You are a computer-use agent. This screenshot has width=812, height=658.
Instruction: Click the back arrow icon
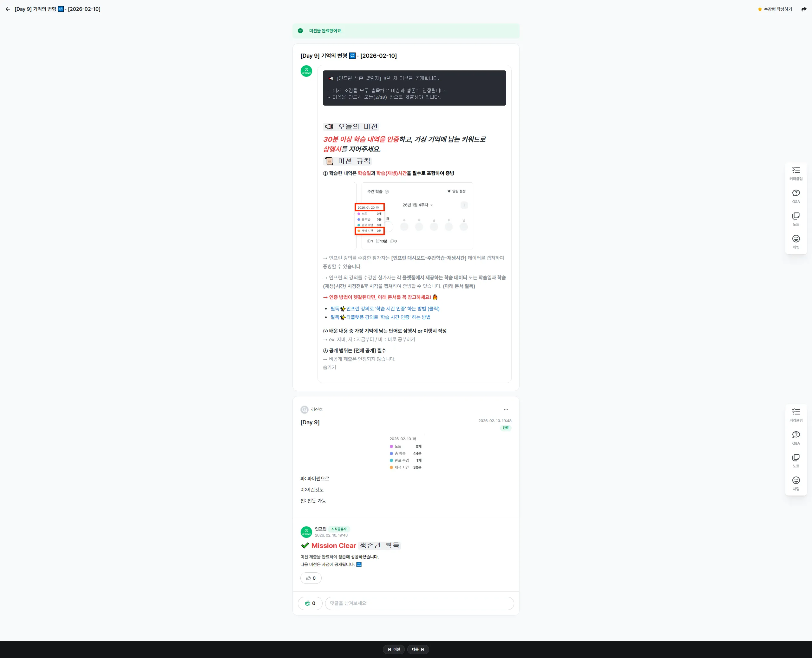coord(8,9)
